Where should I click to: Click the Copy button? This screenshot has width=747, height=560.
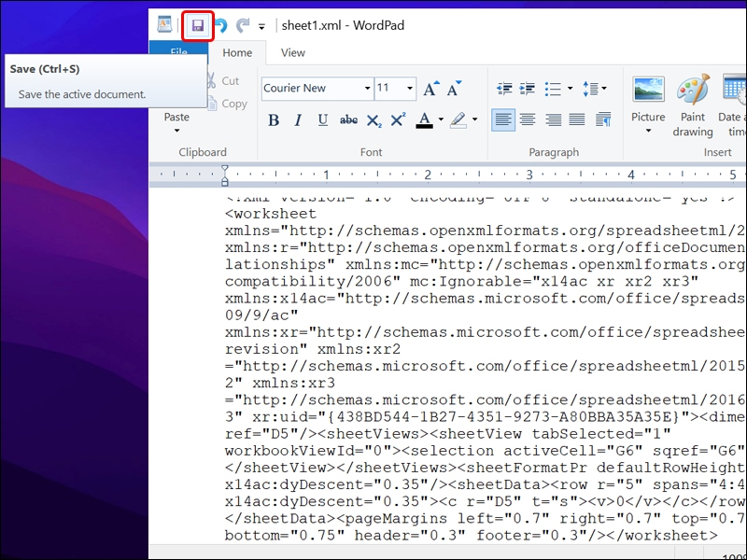pos(228,104)
